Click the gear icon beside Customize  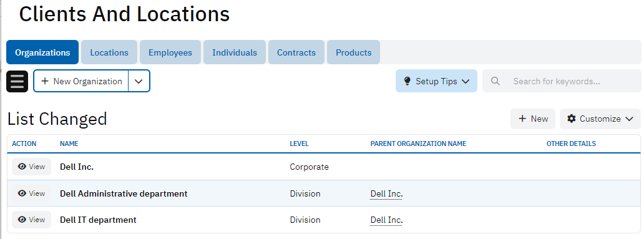[x=572, y=119]
